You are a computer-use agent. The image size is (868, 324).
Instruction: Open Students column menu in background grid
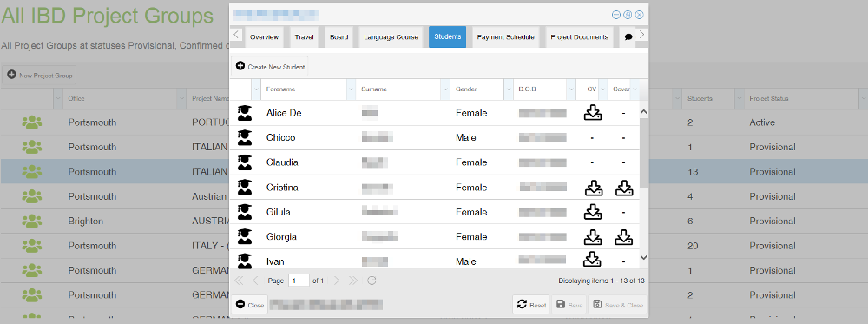[x=739, y=98]
